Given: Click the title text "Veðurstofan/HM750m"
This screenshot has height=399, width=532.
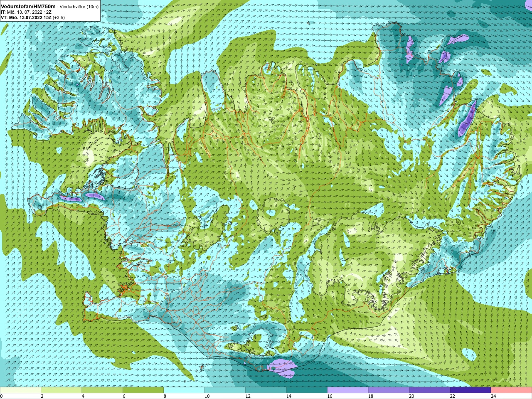Looking at the screenshot, I should tap(28, 7).
